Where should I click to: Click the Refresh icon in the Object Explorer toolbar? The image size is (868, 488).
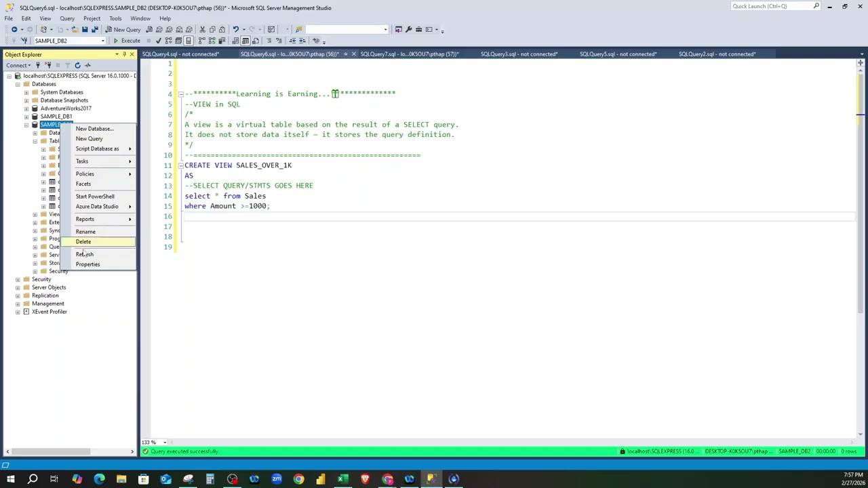77,65
